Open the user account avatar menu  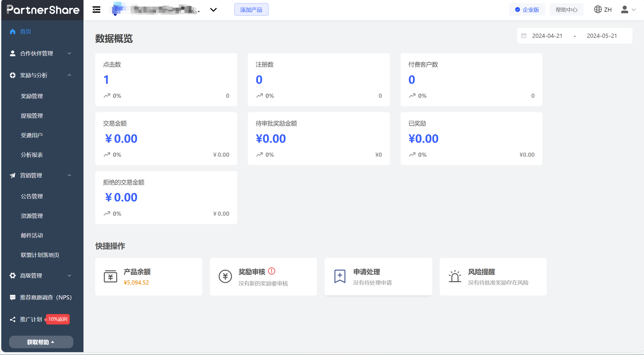tap(625, 10)
